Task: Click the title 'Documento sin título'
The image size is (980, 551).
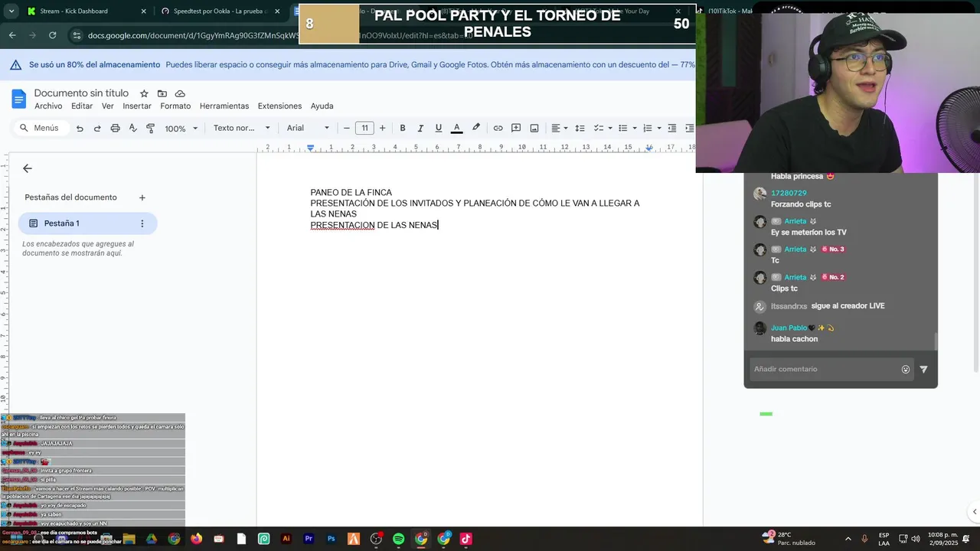Action: click(81, 93)
